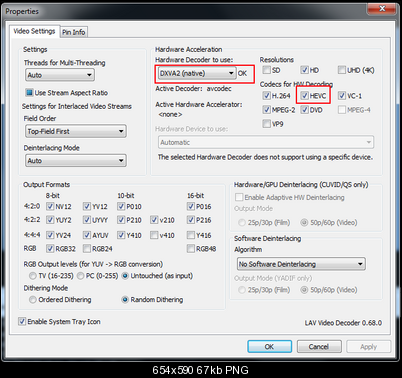The width and height of the screenshot is (402, 378).
Task: Toggle the NV12 output format checkbox
Action: click(50, 206)
